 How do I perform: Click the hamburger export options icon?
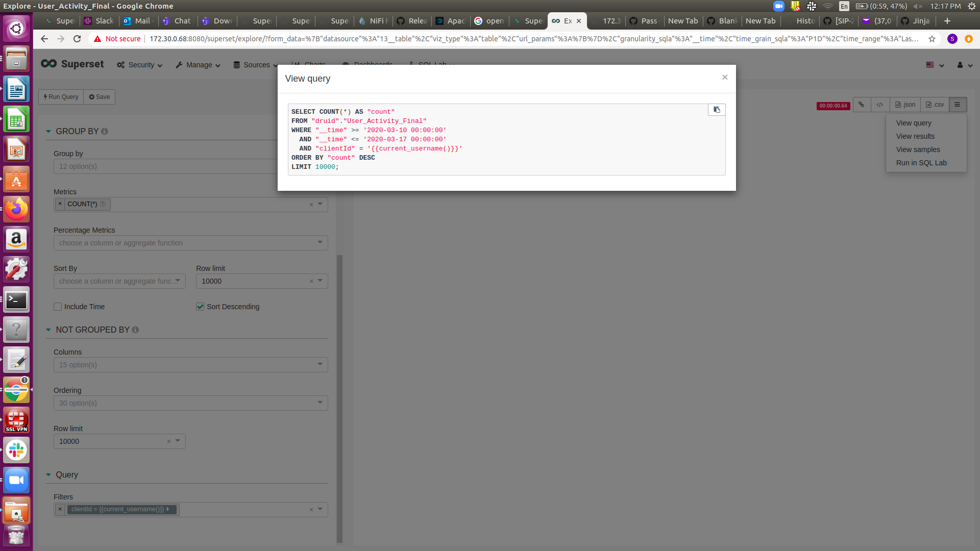[958, 105]
